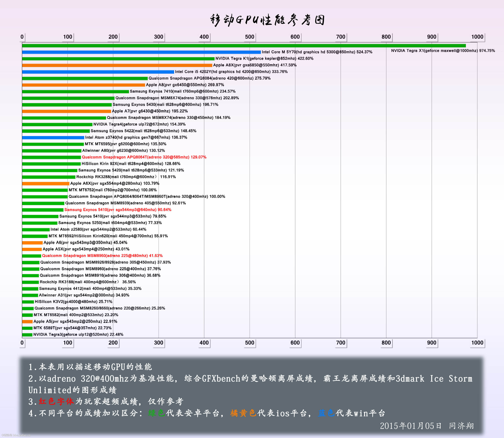Click the NVIDIA Tegra3 22.48% label
Screen dimensions: 504x438
78,335
